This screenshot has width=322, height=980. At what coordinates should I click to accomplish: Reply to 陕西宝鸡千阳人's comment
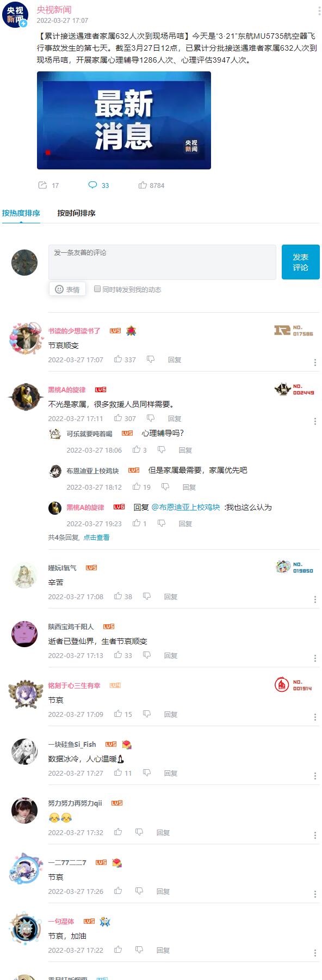(x=171, y=655)
